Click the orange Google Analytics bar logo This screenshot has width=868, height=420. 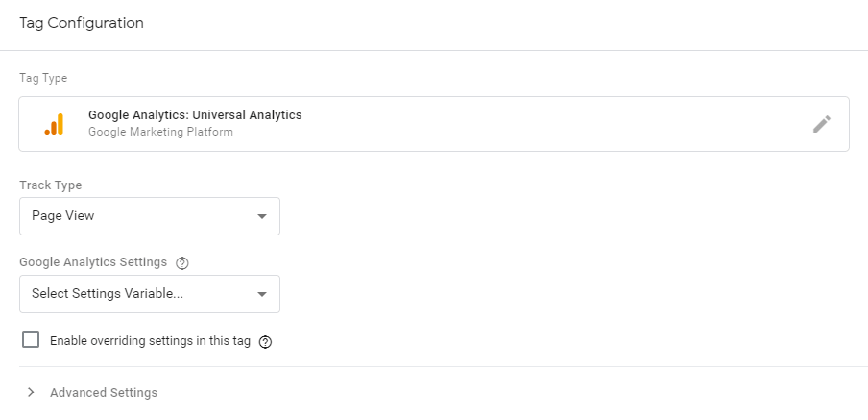click(54, 124)
